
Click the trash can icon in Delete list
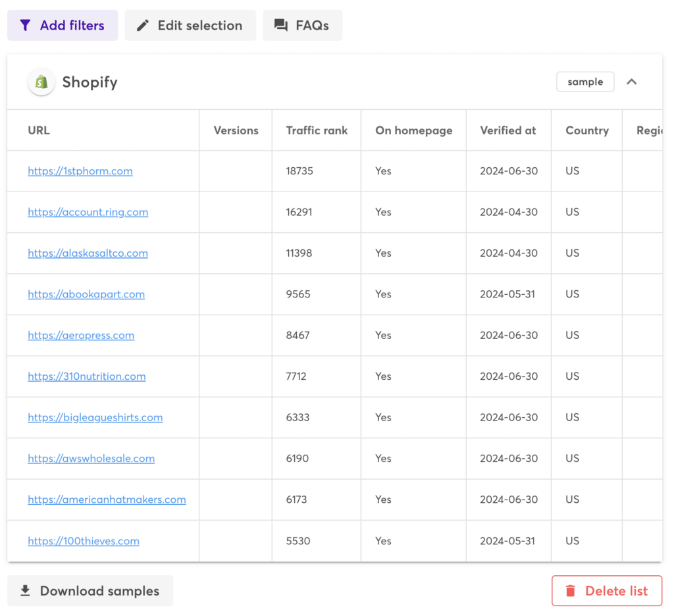pos(571,590)
